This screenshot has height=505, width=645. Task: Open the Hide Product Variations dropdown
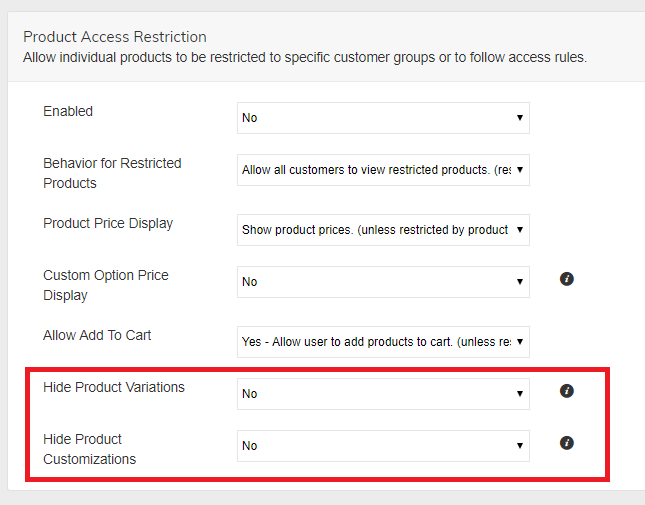coord(383,394)
